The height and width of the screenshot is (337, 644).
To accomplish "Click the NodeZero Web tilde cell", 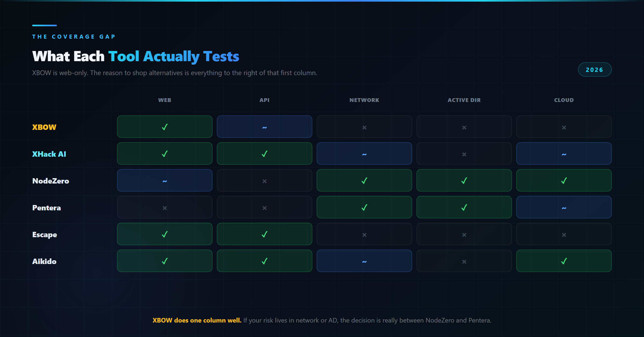I will (x=165, y=180).
